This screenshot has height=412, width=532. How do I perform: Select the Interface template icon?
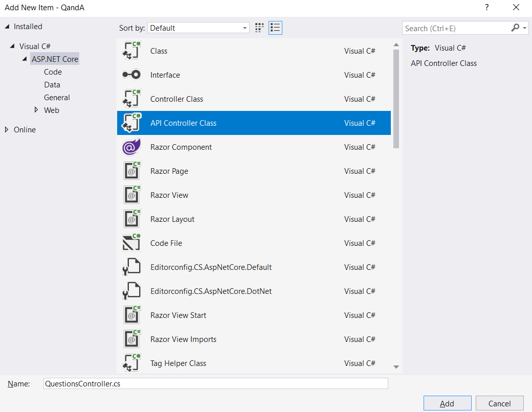[x=131, y=75]
